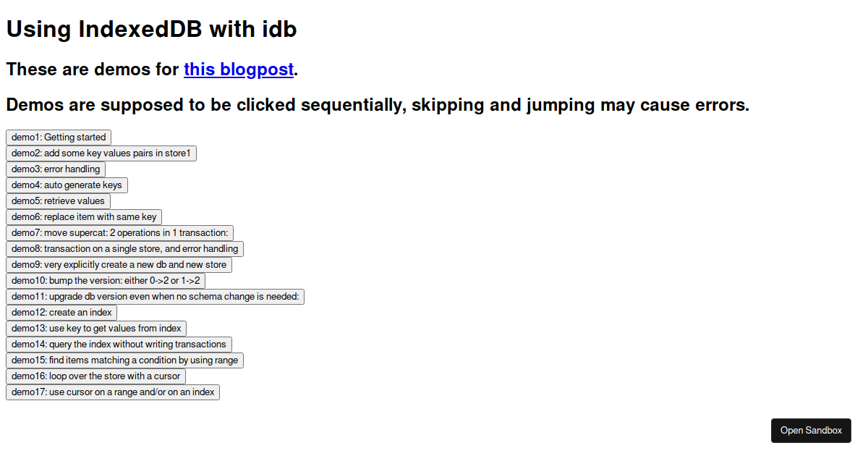
Task: Execute demo14: query index without transactions
Action: coord(118,344)
